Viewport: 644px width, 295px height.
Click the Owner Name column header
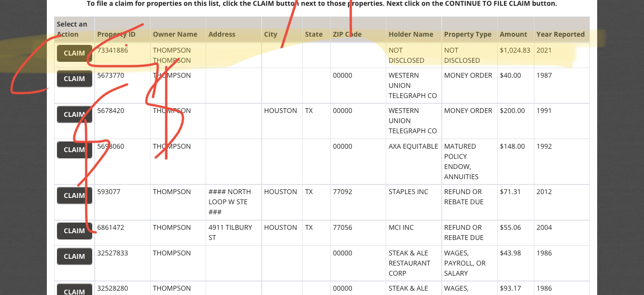[175, 34]
